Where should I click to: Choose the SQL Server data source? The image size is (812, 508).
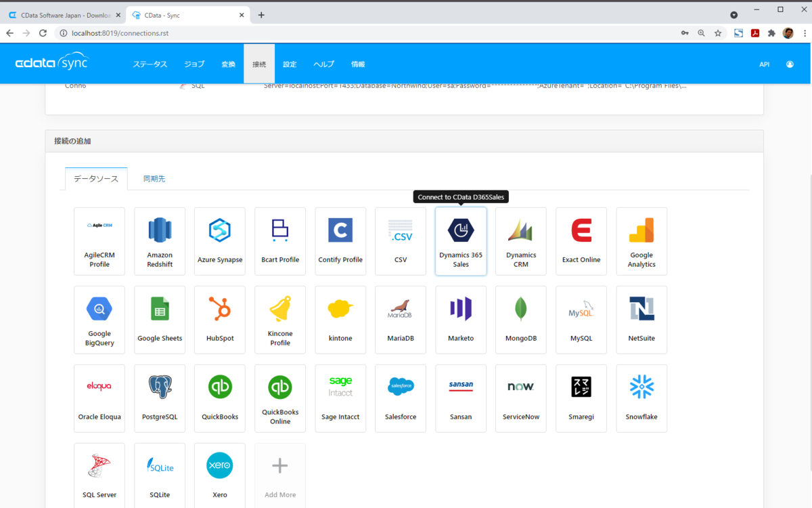coord(99,475)
